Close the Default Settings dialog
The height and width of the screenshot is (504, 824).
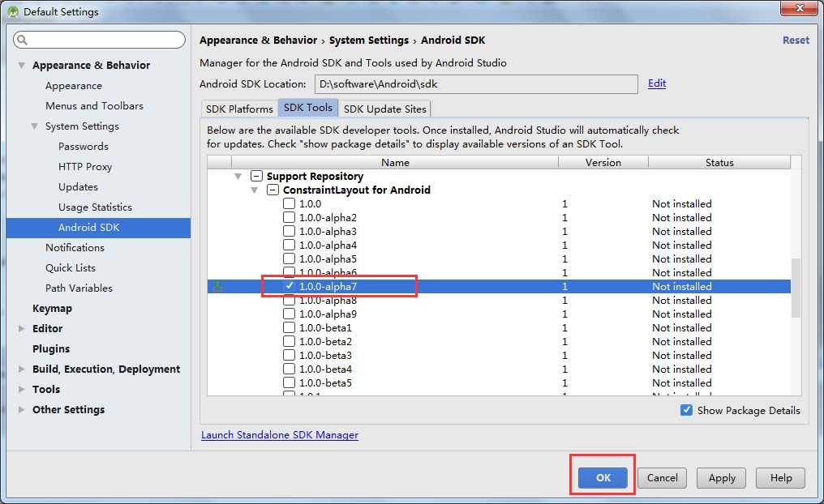[x=799, y=8]
